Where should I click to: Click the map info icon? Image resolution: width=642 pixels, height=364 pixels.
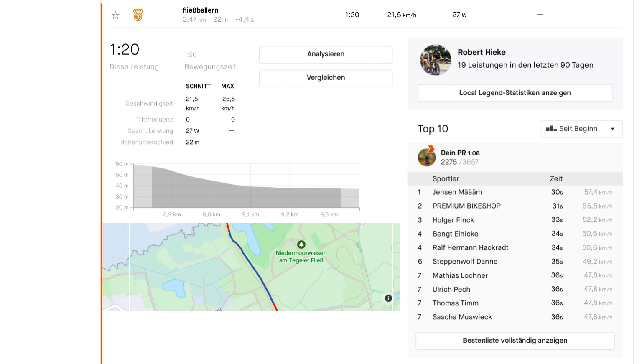point(388,298)
